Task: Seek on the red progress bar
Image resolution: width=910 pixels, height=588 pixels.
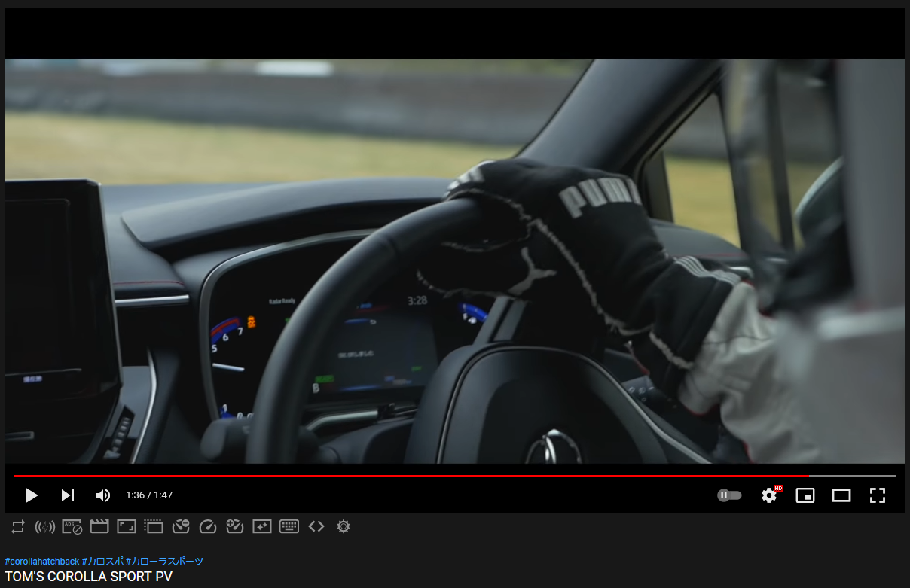Action: click(x=454, y=476)
